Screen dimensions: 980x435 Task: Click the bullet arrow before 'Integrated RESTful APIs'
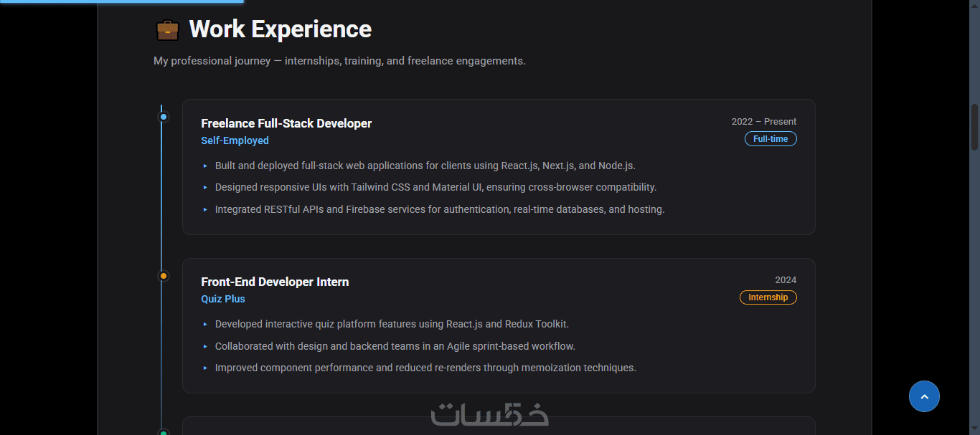pyautogui.click(x=205, y=210)
